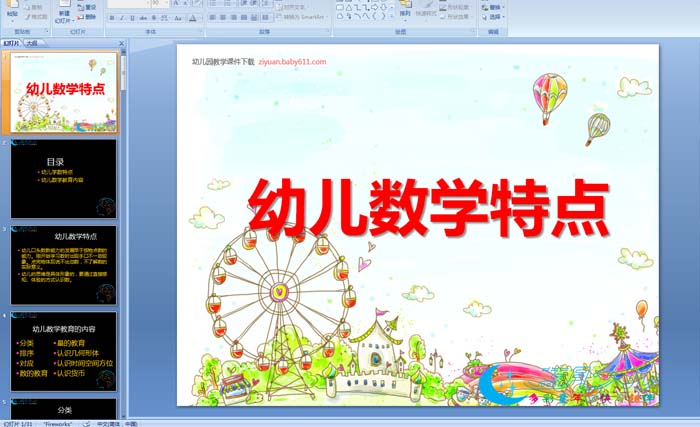Screen dimensions: 700x427
Task: Expand the shapes gallery more arrow
Action: point(392,17)
